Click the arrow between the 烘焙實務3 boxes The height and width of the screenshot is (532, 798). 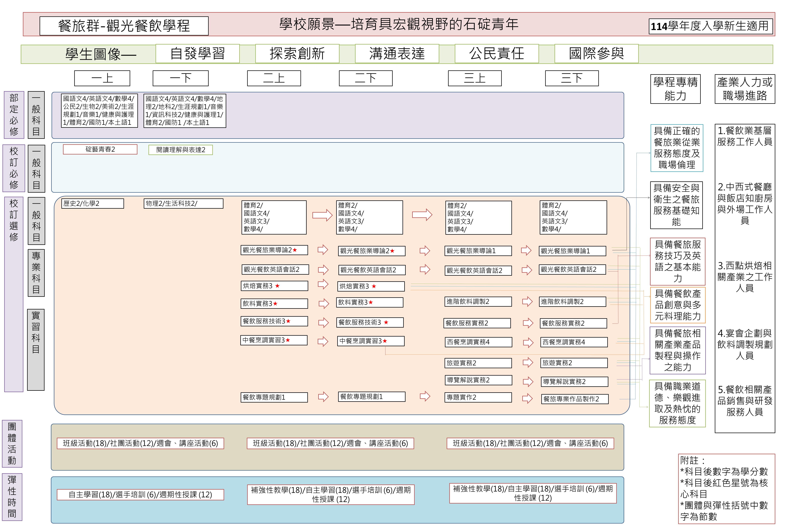coord(323,284)
